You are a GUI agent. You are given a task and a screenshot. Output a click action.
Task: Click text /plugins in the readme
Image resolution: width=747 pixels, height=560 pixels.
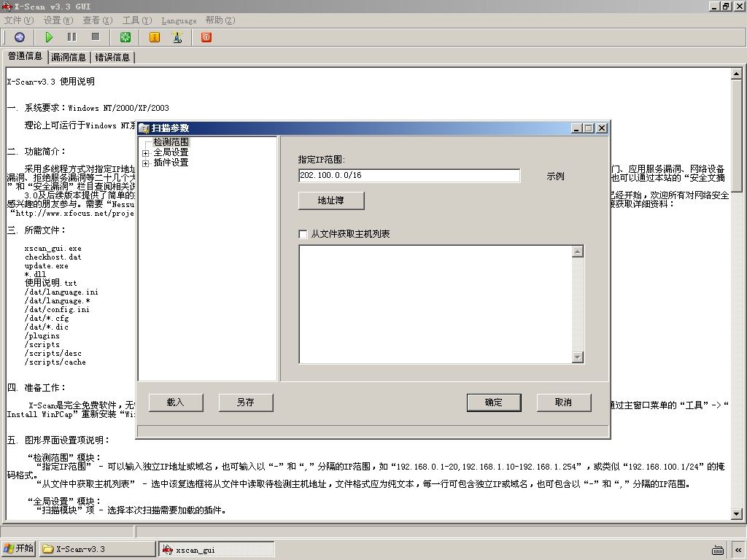(42, 335)
